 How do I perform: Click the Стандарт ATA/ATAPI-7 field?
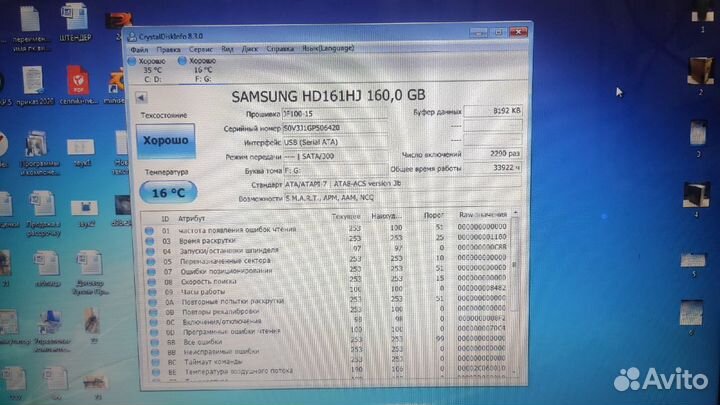coord(402,184)
